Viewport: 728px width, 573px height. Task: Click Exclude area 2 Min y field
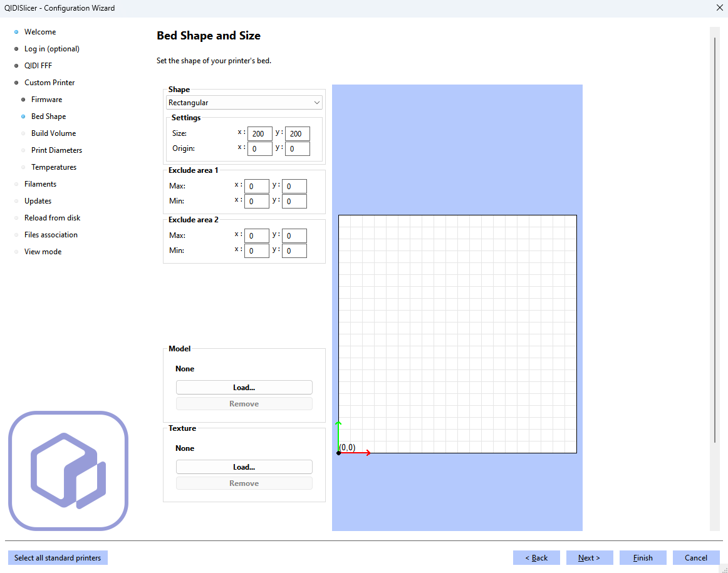[294, 250]
